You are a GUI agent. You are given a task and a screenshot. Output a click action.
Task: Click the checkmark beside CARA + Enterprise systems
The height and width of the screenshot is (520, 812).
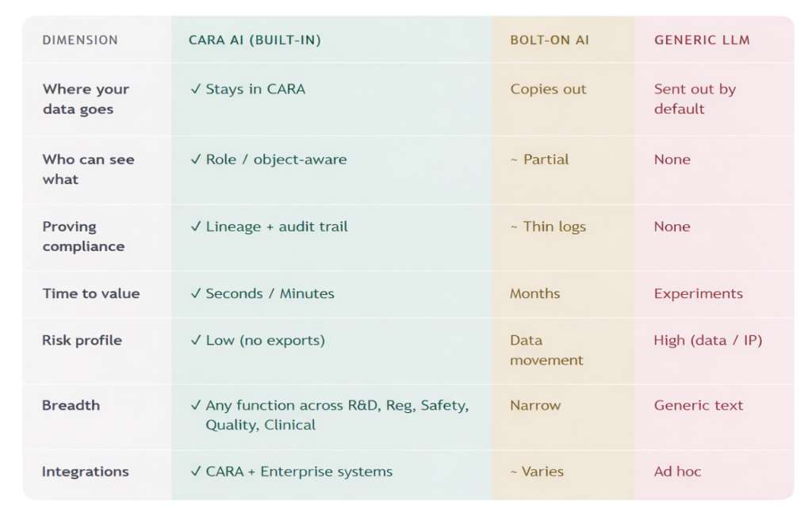coord(195,472)
